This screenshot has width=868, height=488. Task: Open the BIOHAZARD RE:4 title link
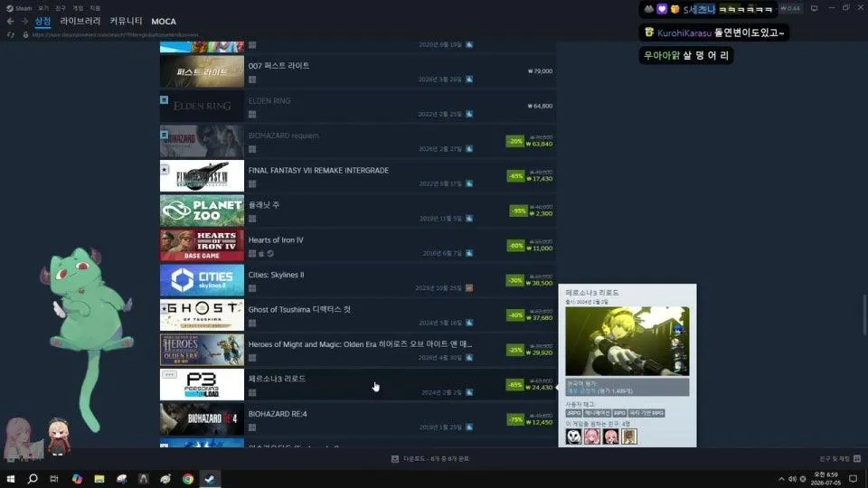[278, 414]
